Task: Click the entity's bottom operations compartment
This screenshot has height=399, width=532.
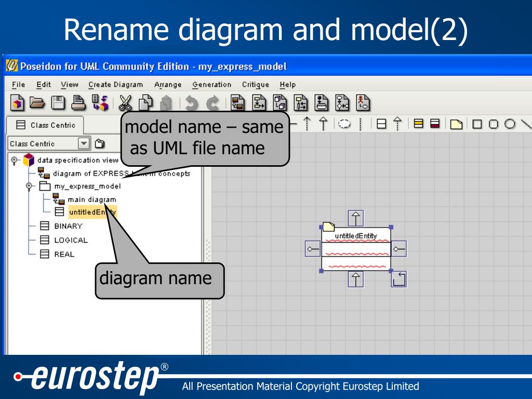Action: click(x=356, y=263)
